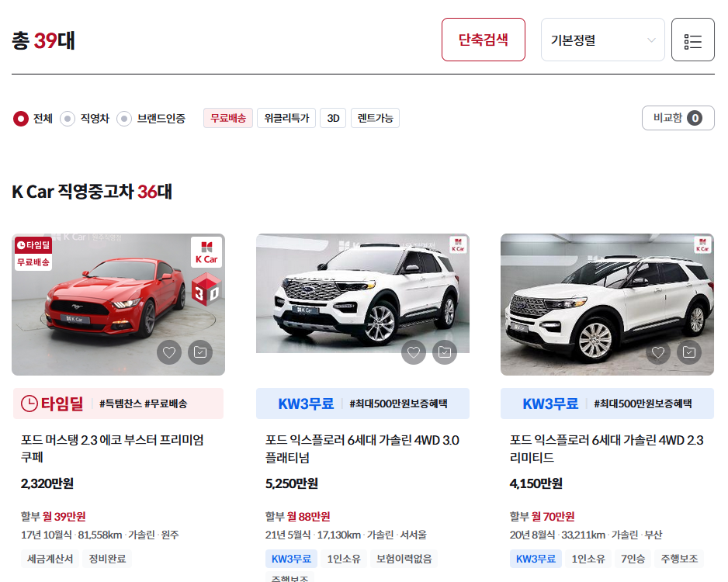The height and width of the screenshot is (582, 728).
Task: Click the K Car 직영중고차 36대 heading
Action: (x=92, y=192)
